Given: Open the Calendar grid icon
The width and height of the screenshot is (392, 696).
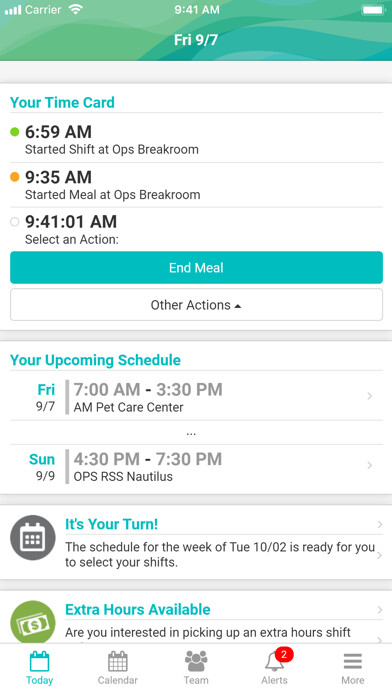Looking at the screenshot, I should (x=118, y=661).
